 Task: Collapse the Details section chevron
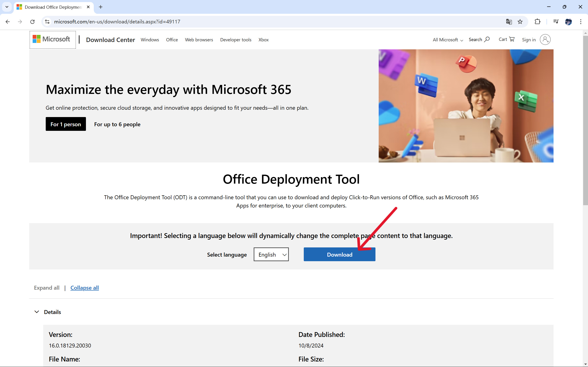(x=37, y=312)
